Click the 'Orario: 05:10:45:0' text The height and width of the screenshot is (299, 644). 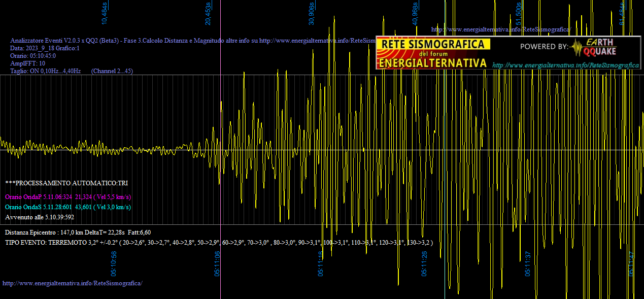[x=33, y=56]
